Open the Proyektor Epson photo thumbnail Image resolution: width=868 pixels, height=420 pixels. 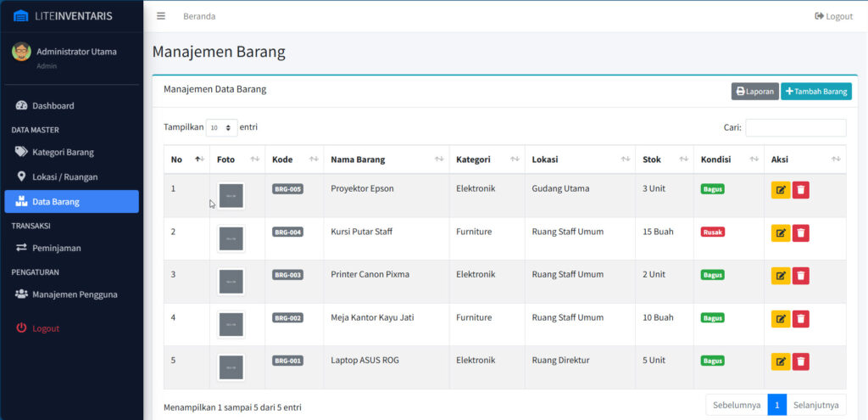click(231, 196)
